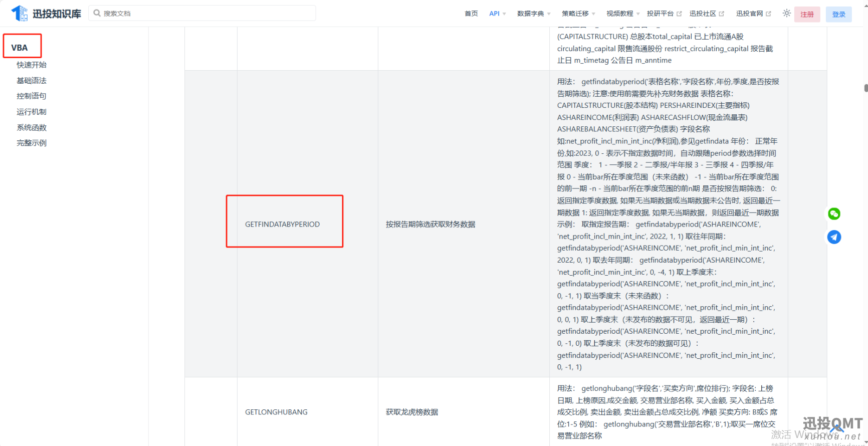The height and width of the screenshot is (446, 868).
Task: Toggle the light/dark theme sun icon
Action: point(787,14)
